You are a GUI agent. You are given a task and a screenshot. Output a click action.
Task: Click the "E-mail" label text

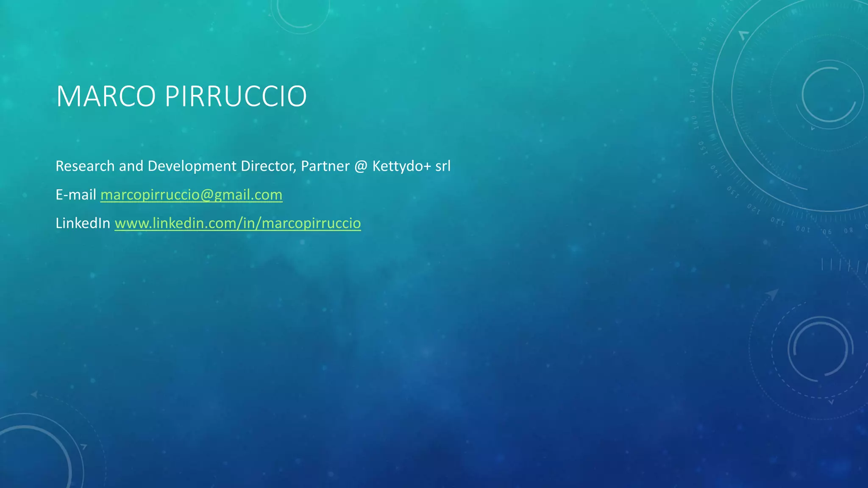pos(76,195)
